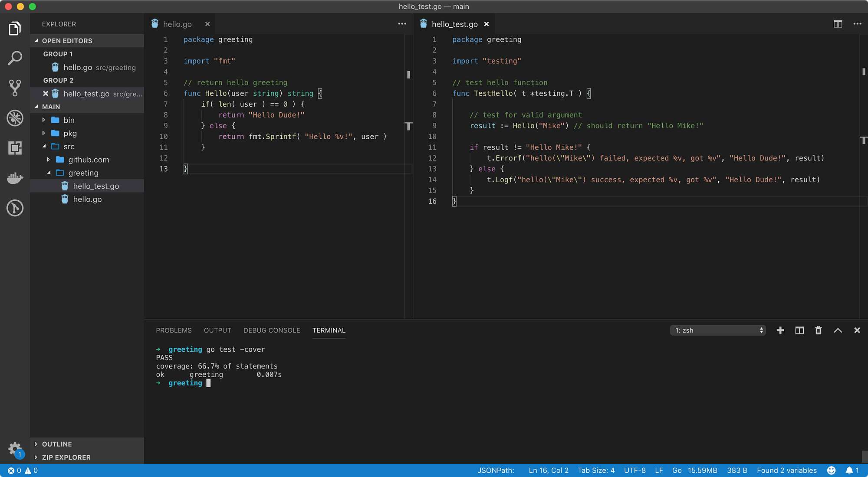
Task: Select hello_test.go under the greeting folder
Action: point(96,186)
